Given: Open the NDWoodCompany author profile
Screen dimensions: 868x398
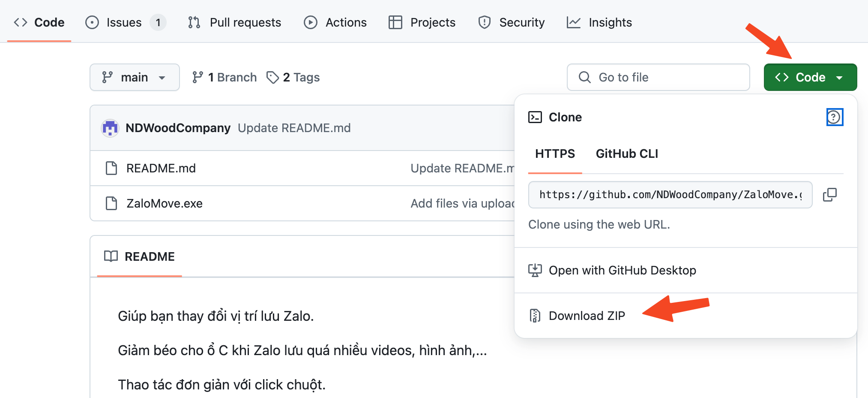Looking at the screenshot, I should tap(178, 128).
